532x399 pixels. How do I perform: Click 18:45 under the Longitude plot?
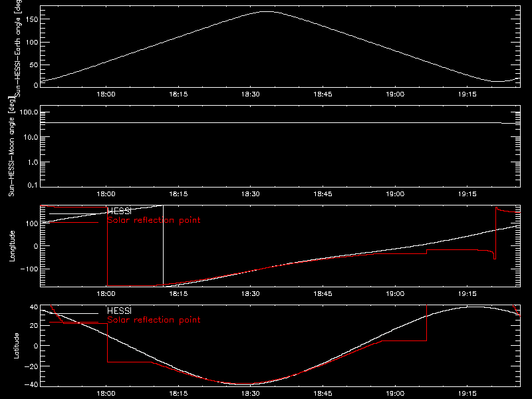tap(323, 294)
